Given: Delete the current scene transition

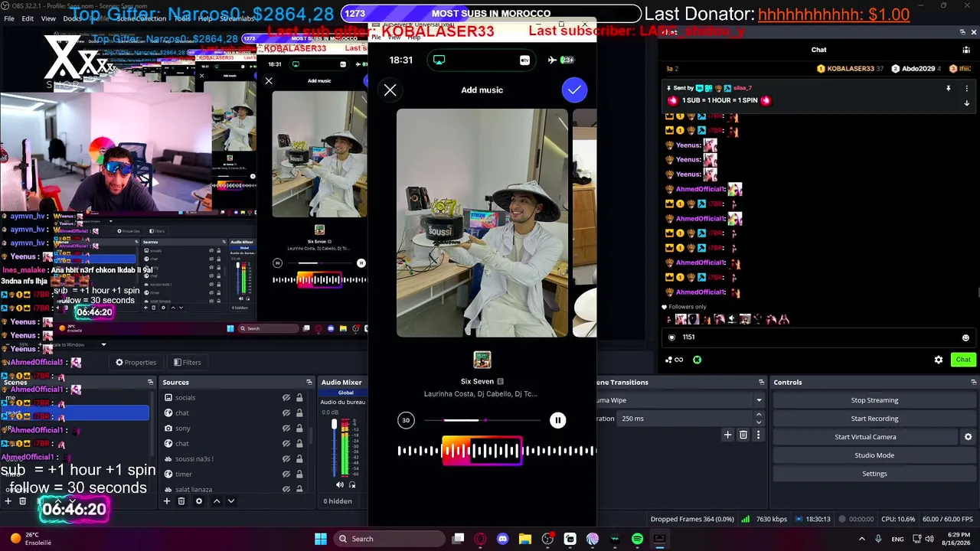Looking at the screenshot, I should coord(743,435).
